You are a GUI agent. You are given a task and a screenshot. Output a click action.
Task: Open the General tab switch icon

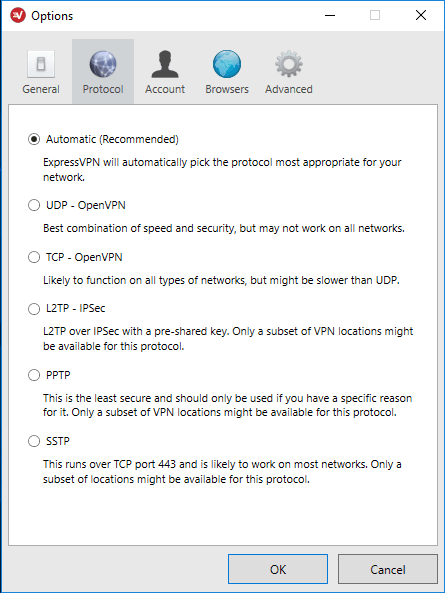[x=41, y=64]
